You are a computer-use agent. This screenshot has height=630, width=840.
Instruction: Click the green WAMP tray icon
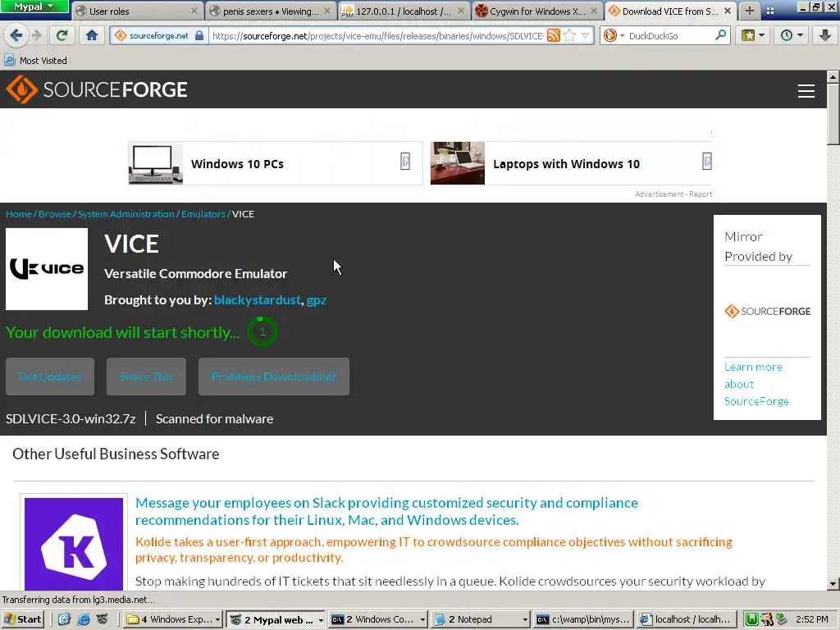(x=751, y=619)
